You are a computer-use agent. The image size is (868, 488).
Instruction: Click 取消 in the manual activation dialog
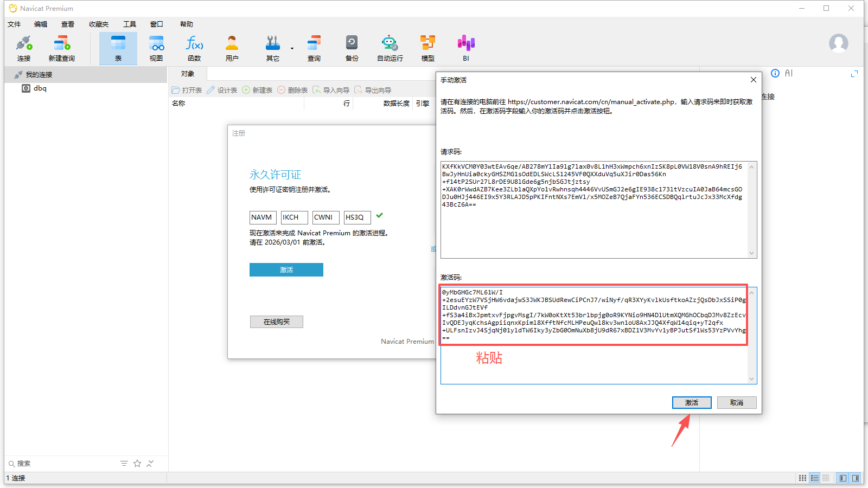(x=737, y=402)
